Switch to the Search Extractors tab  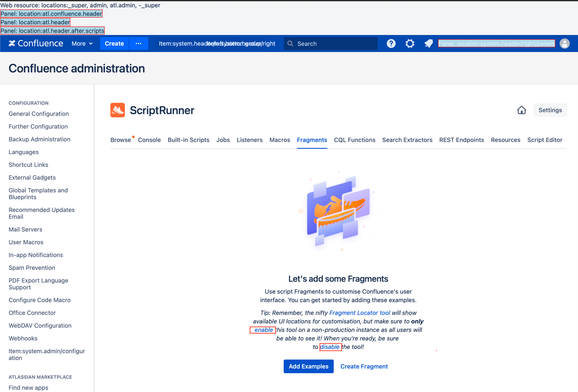(407, 140)
